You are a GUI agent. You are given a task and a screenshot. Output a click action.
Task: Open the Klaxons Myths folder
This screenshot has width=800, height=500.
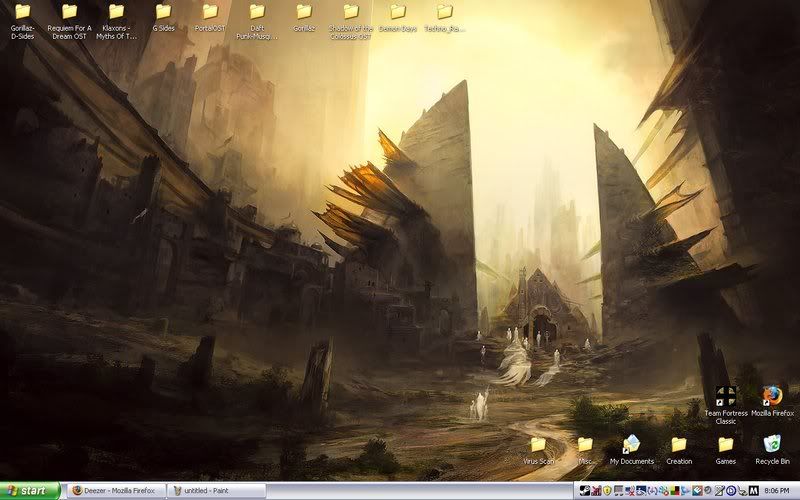coord(116,12)
